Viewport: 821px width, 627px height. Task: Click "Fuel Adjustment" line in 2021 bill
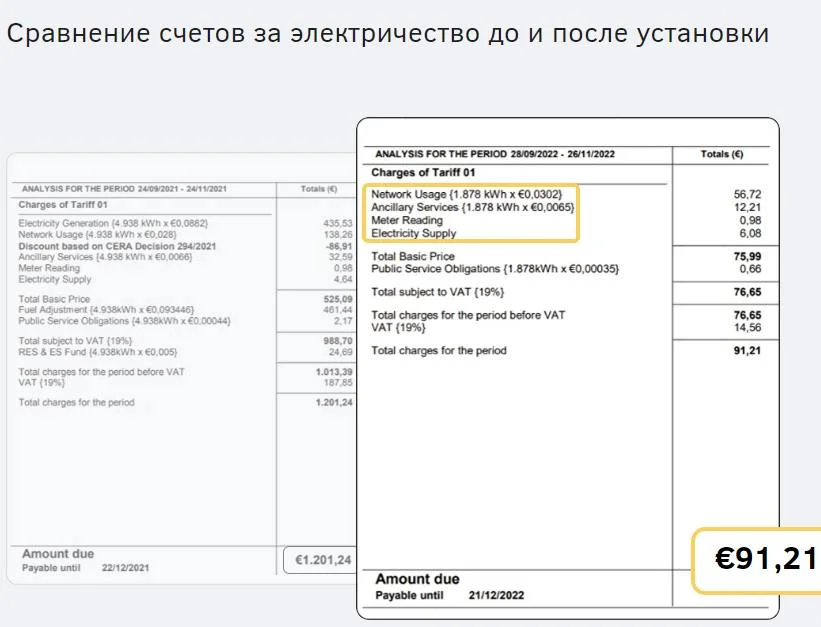(x=106, y=310)
